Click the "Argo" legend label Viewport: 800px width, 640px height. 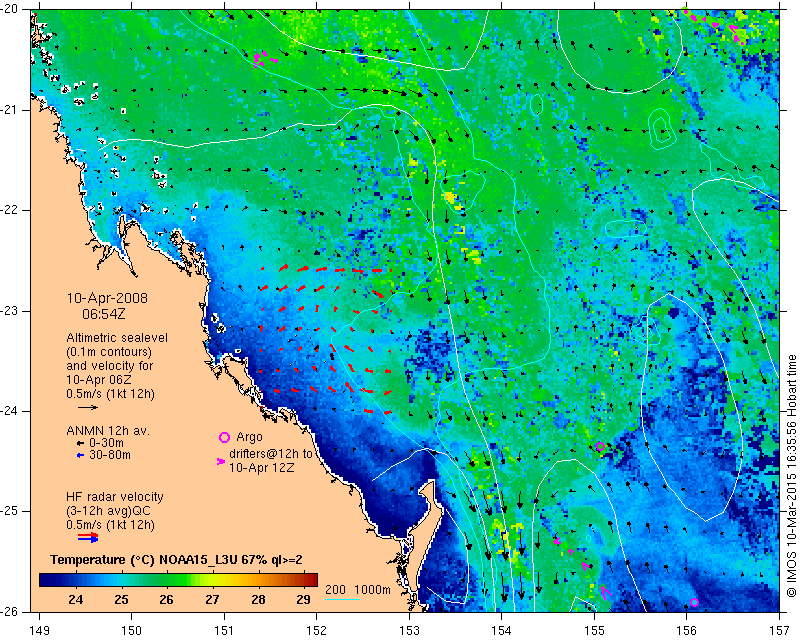click(249, 437)
